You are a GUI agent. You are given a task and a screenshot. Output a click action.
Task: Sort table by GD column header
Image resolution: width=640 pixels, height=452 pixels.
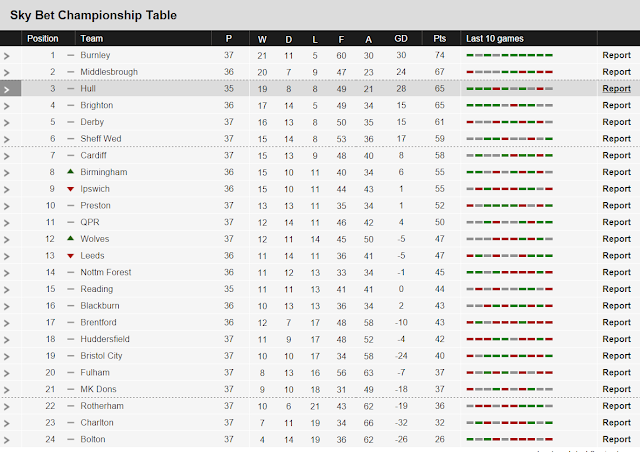(x=400, y=38)
